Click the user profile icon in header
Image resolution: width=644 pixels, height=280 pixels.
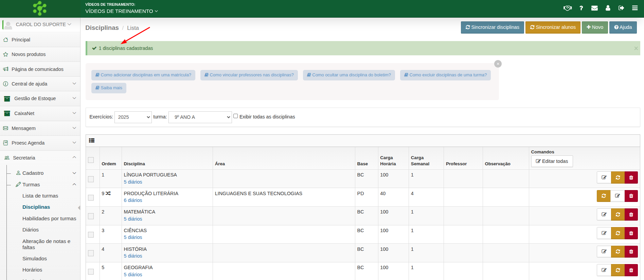click(608, 8)
